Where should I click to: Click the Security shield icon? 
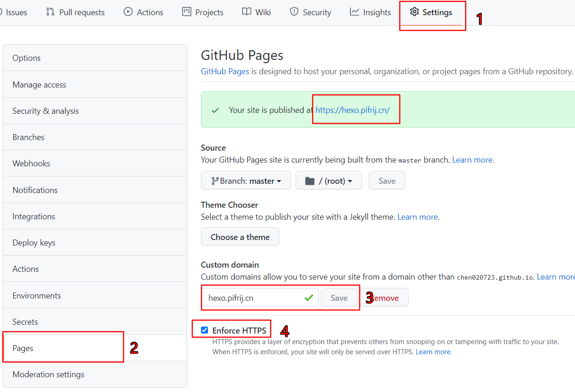294,12
